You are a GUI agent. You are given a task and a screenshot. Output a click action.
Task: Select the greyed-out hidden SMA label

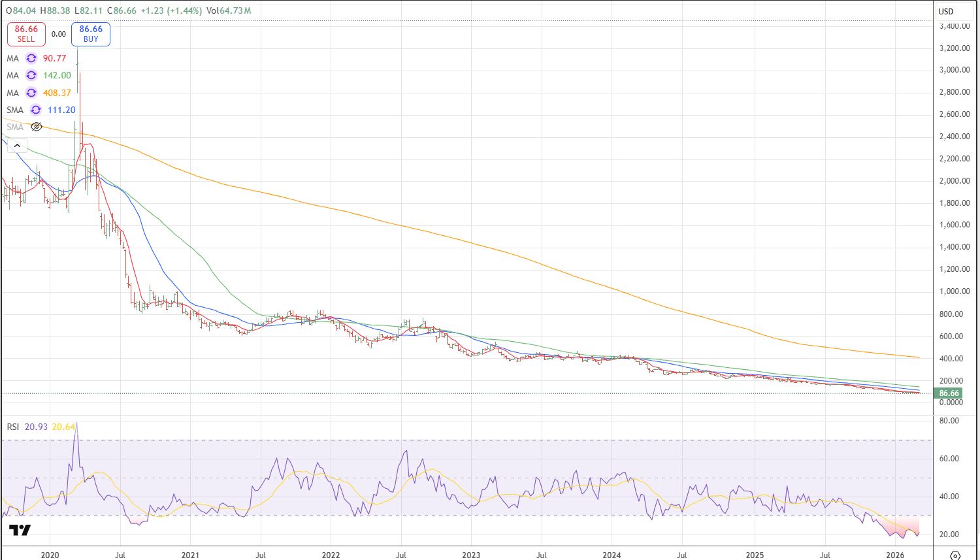point(15,127)
